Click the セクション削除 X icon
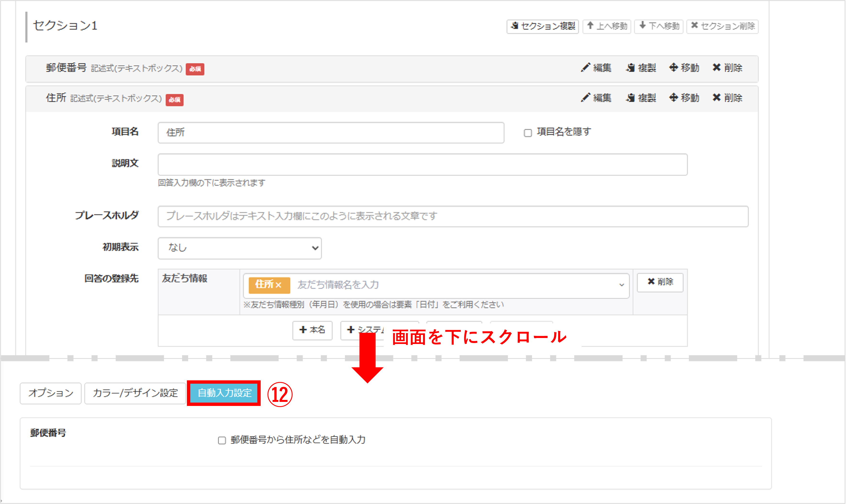The image size is (848, 504). (x=695, y=26)
